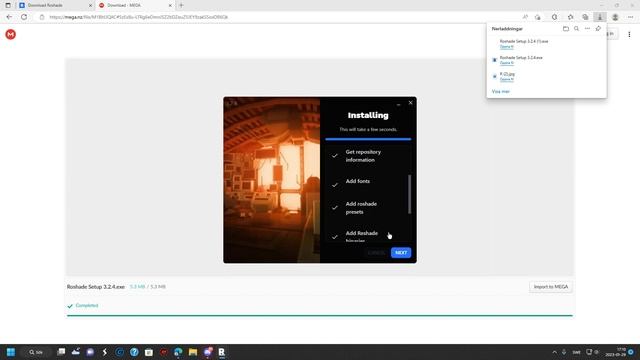Open Task View on taskbar
640x360 pixels.
pos(61,352)
